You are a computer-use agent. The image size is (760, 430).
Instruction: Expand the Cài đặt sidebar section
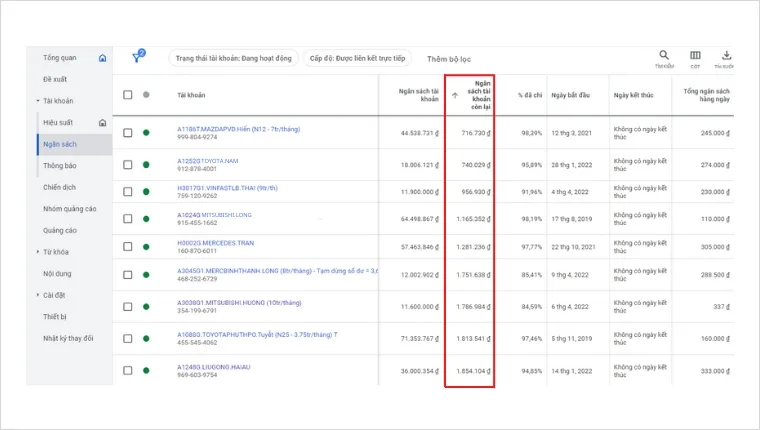tap(38, 295)
